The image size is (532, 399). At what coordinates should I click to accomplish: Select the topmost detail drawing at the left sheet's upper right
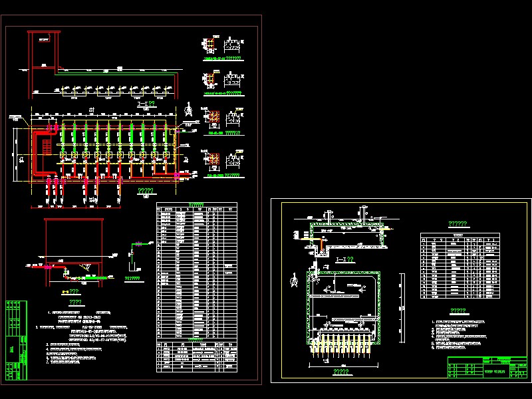223,48
